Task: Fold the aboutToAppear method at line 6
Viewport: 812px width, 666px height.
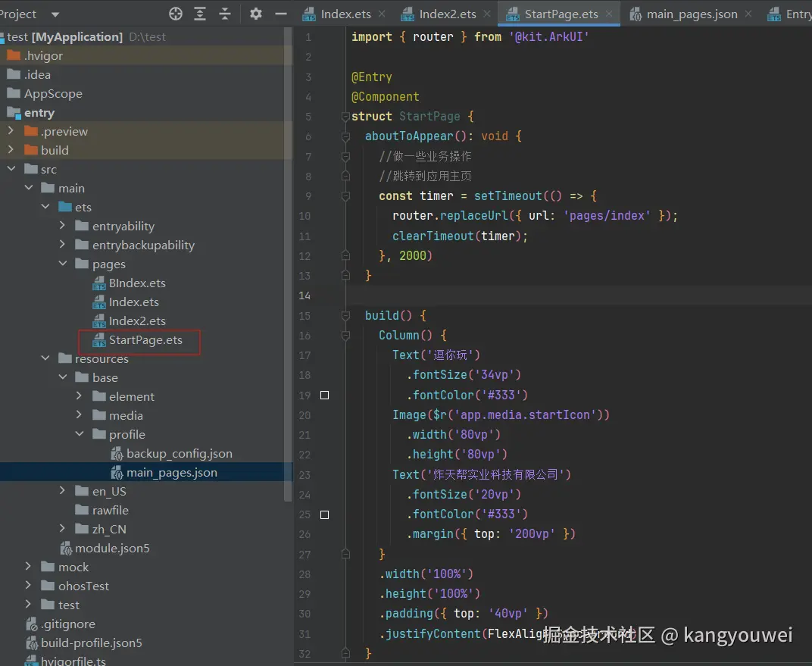Action: (345, 136)
